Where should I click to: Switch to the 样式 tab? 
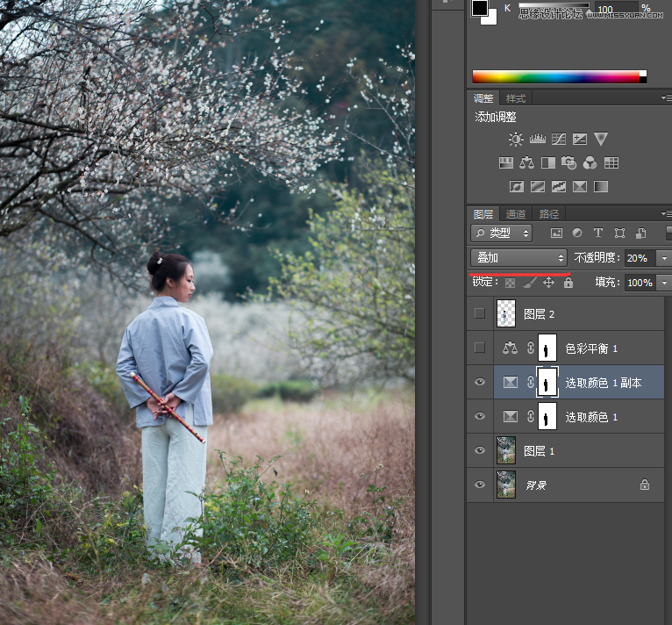516,98
